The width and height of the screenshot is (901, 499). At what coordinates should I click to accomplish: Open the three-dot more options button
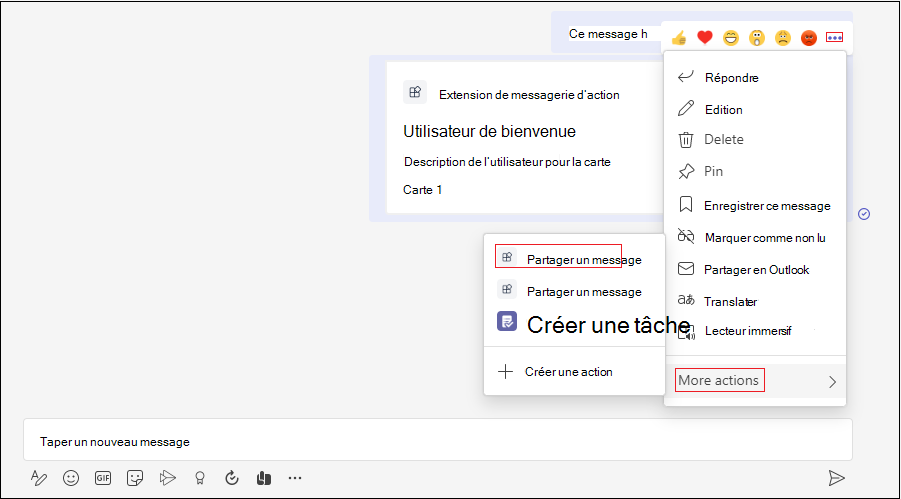coord(834,37)
